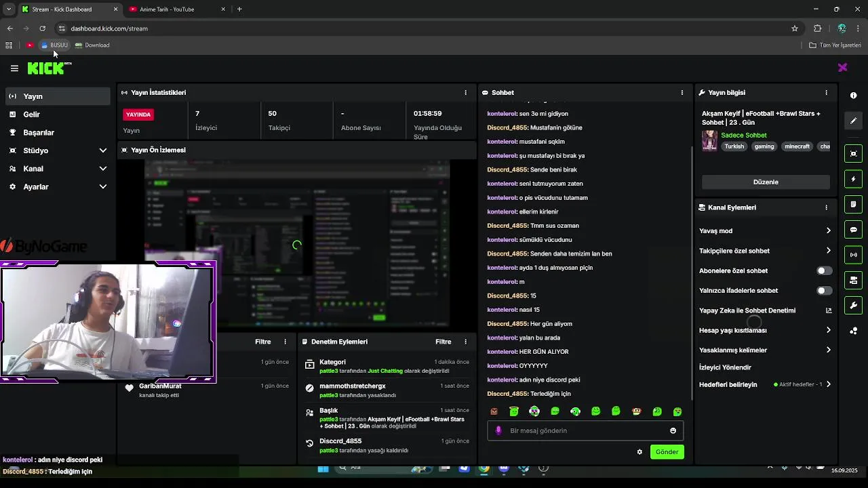Open AI chat moderation external link icon
868x488 pixels.
coord(828,310)
